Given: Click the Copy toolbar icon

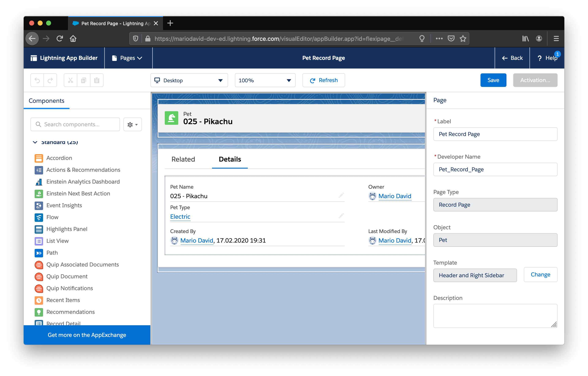Looking at the screenshot, I should pos(83,80).
